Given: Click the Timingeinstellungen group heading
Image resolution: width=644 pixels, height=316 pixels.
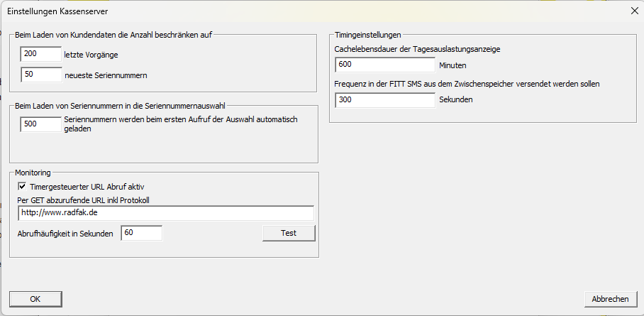Looking at the screenshot, I should (367, 34).
